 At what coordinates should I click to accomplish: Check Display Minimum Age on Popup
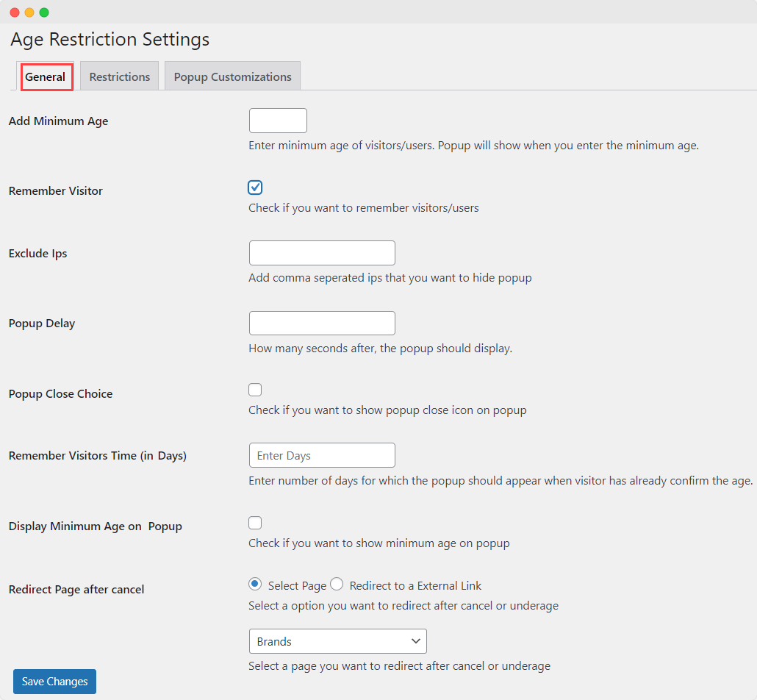click(255, 523)
